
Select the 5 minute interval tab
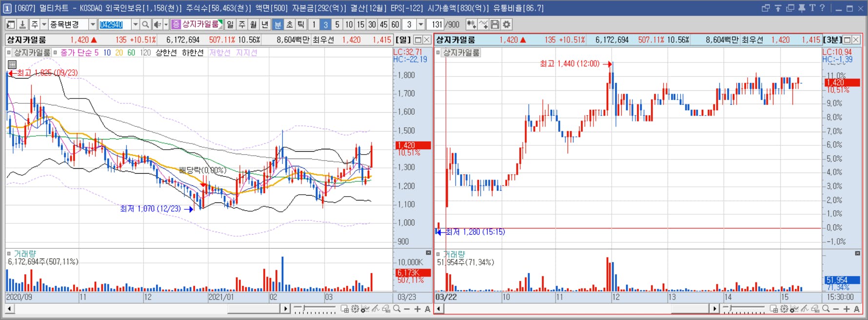[x=337, y=24]
